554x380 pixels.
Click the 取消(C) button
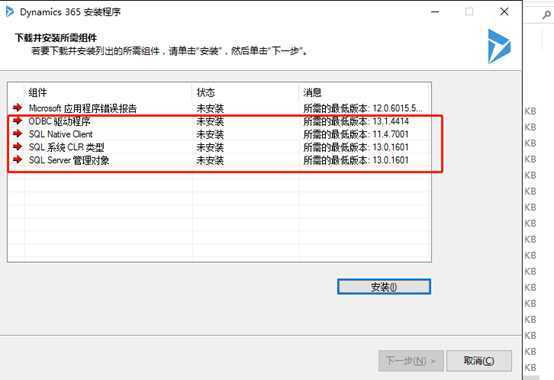[x=479, y=361]
